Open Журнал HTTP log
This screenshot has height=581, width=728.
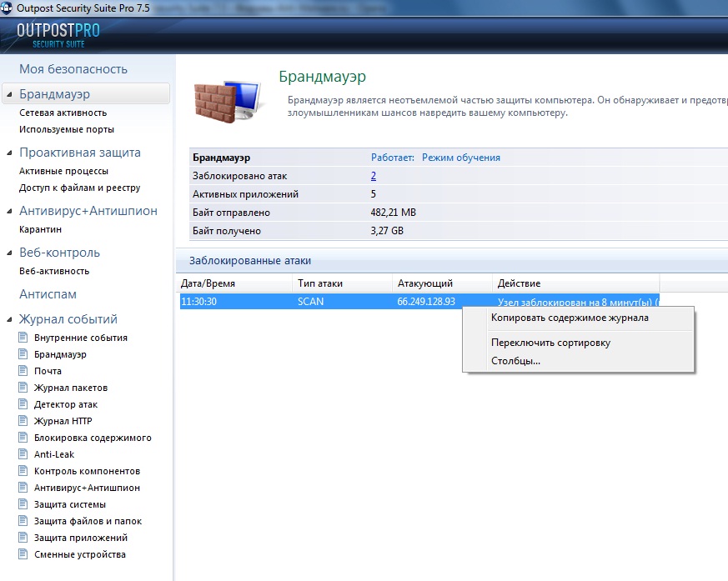tap(63, 421)
